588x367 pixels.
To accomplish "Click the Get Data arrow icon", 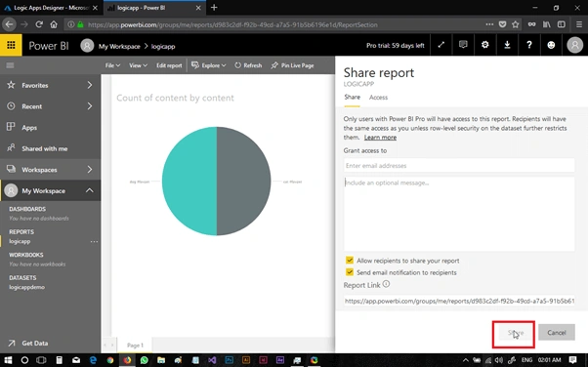I will 12,343.
